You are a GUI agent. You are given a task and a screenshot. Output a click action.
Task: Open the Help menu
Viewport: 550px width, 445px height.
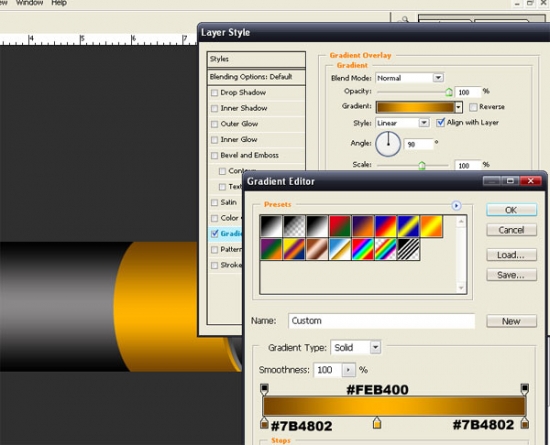coord(59,3)
